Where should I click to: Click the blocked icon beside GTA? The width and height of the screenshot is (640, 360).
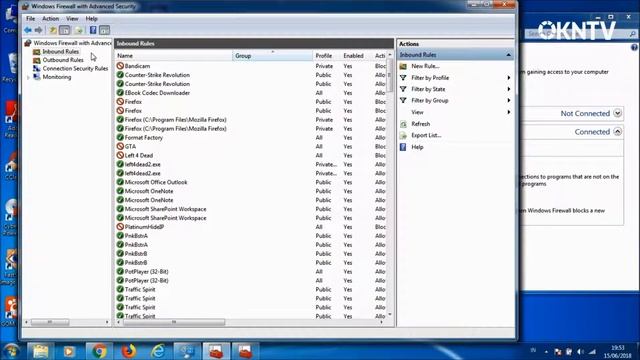pos(120,146)
